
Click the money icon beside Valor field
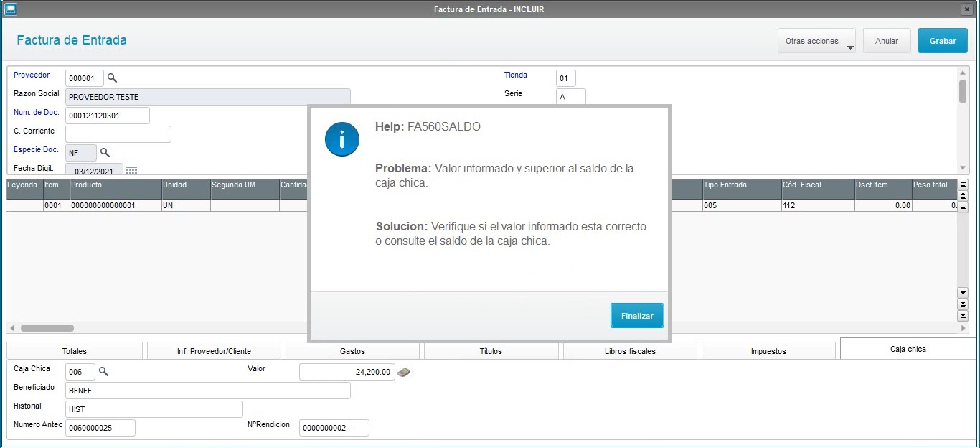point(404,372)
